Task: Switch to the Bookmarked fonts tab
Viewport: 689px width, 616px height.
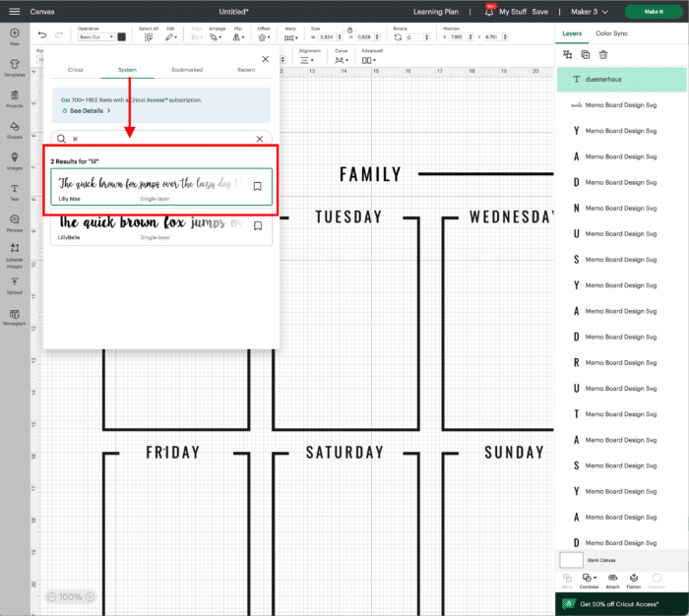Action: point(186,70)
